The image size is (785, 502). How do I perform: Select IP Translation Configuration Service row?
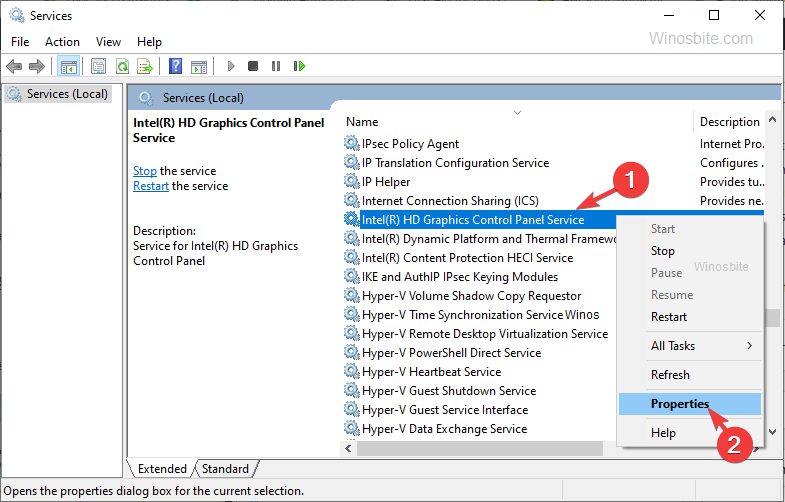pyautogui.click(x=455, y=163)
